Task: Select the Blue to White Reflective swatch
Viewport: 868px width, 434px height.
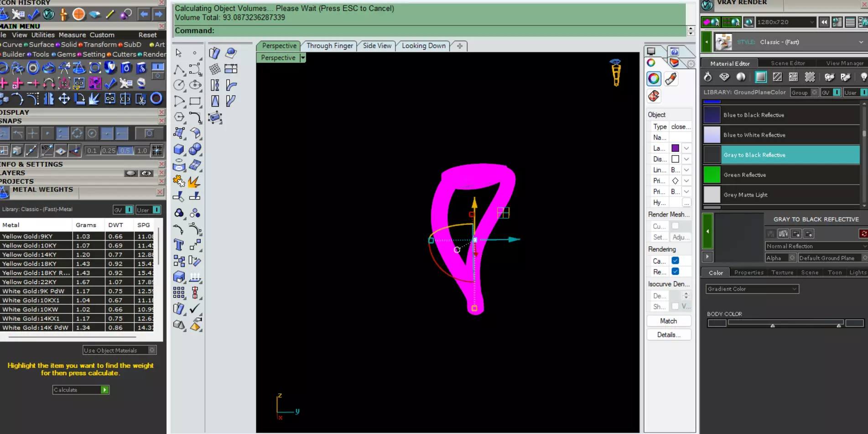Action: pos(712,135)
